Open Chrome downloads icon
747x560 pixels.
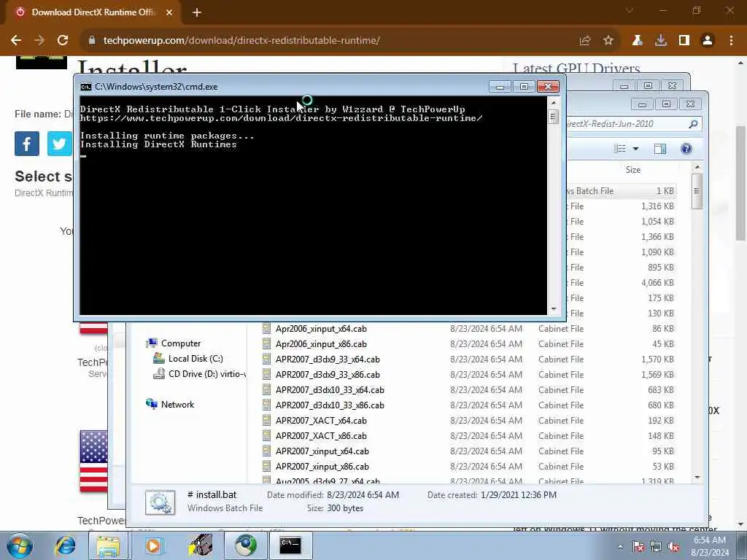[x=660, y=41]
